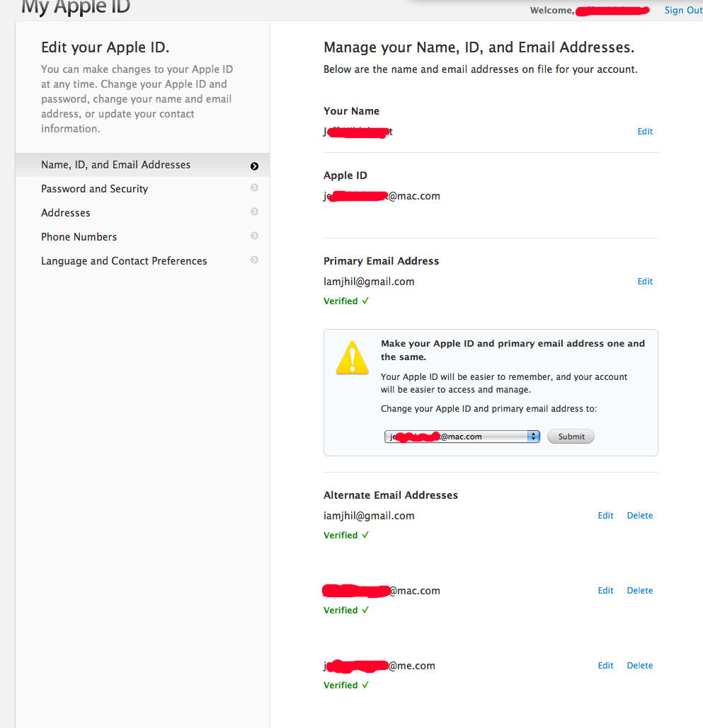The image size is (703, 728).
Task: Click the Primary Email Address heading
Action: [x=381, y=261]
